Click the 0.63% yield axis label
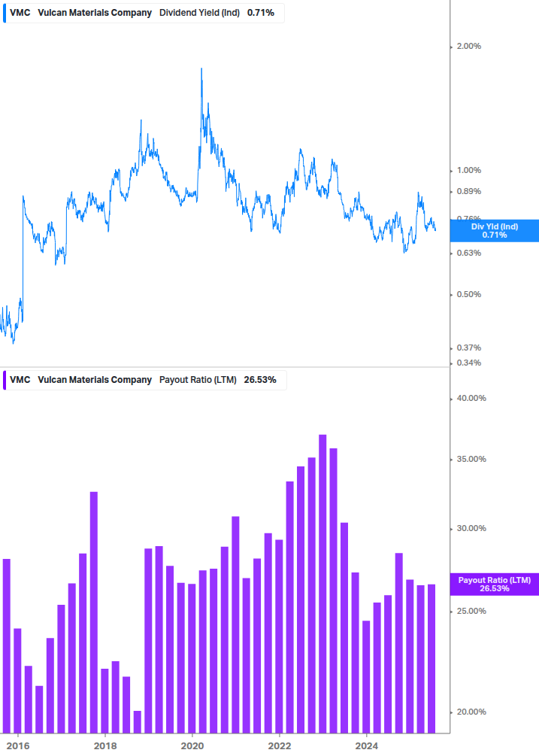Screen dimensions: 539x756 [x=468, y=253]
